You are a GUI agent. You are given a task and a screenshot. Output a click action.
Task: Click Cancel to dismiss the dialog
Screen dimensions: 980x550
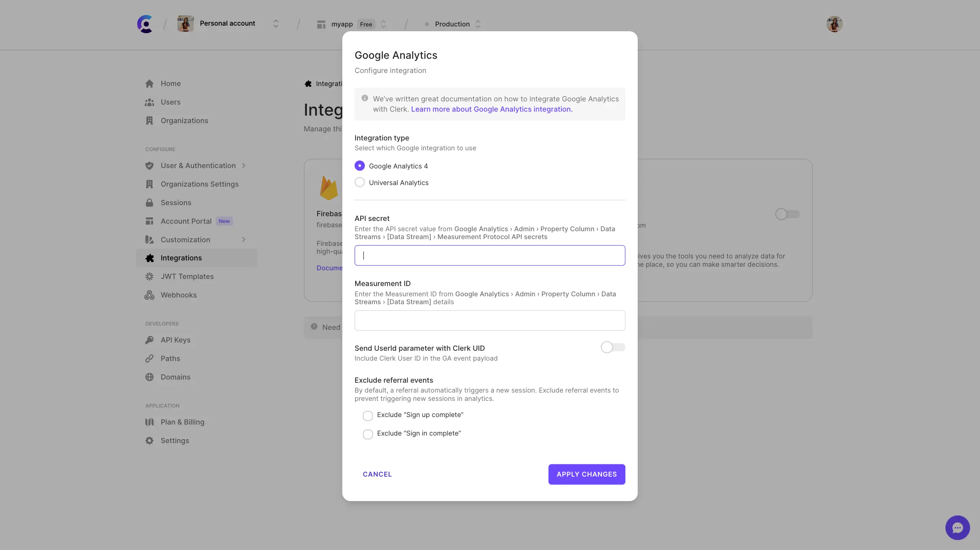[x=376, y=474]
